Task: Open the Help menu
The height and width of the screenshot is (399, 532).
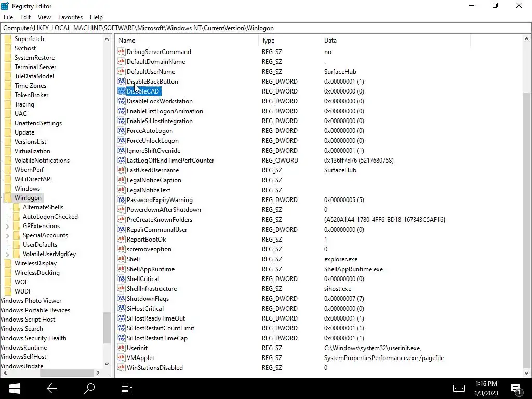Action: (96, 17)
